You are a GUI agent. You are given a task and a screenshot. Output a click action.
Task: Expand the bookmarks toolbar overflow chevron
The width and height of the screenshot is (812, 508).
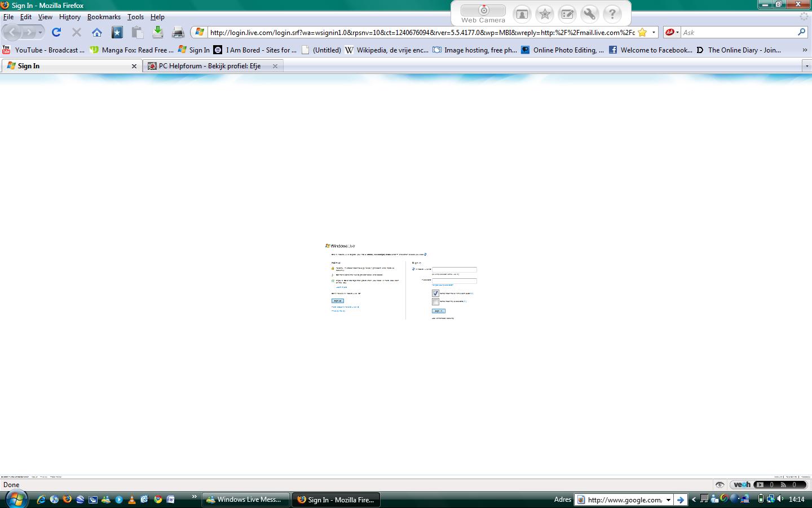pyautogui.click(x=805, y=50)
